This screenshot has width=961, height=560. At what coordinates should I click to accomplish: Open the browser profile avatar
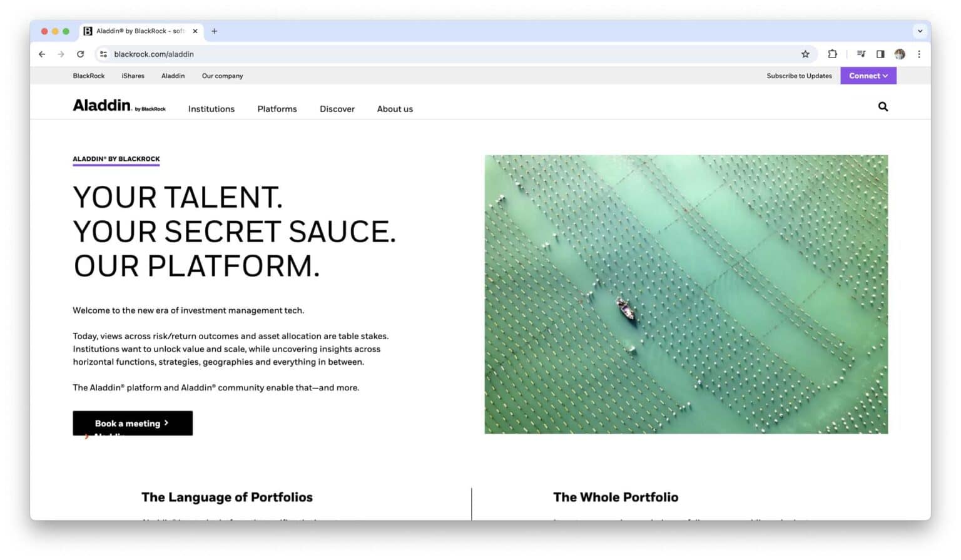(x=900, y=54)
